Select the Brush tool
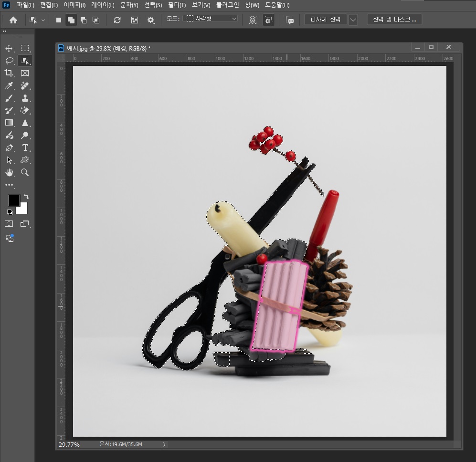 [9, 98]
